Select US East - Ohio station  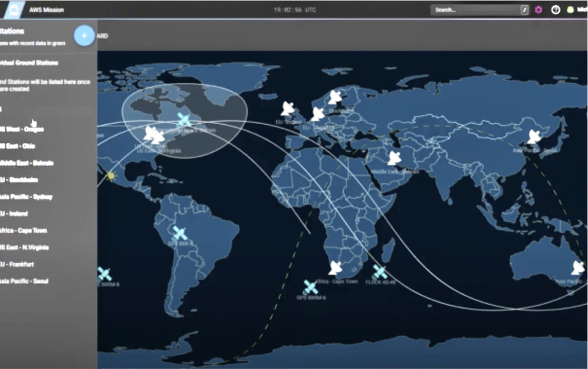pos(17,146)
